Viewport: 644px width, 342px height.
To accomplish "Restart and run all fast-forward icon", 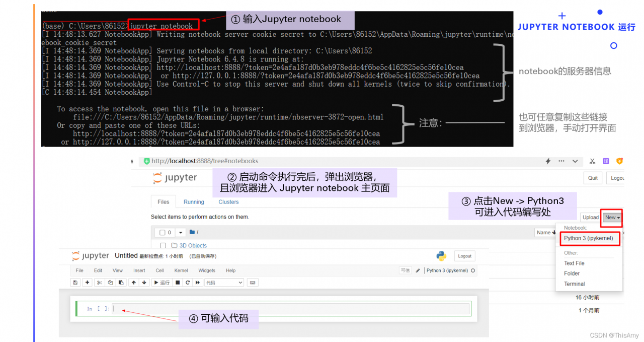I will [198, 283].
